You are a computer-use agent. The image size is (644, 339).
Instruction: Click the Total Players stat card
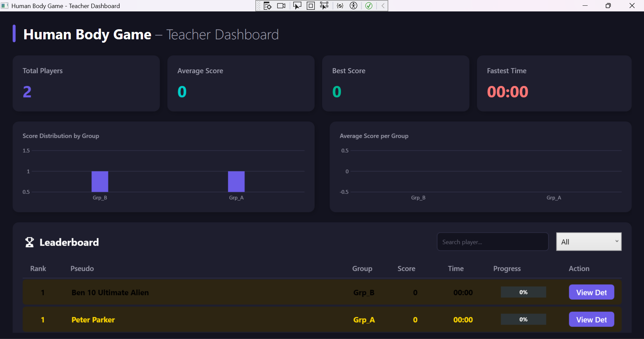coord(86,83)
